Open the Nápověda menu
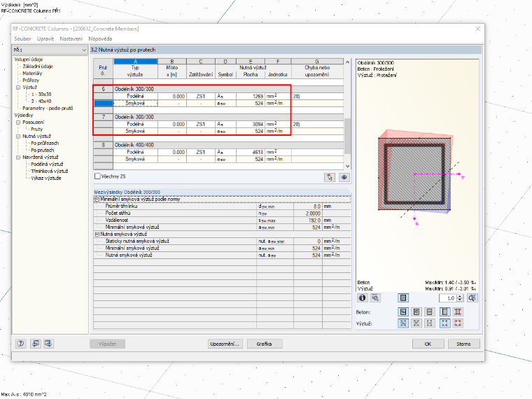Screen dimensions: 532x399 100,38
